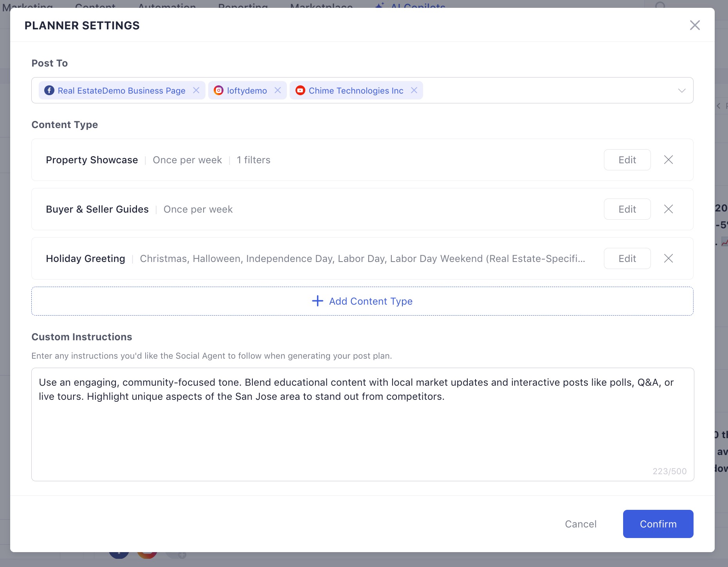728x567 pixels.
Task: Expand the Post To dropdown chevron
Action: pos(681,90)
